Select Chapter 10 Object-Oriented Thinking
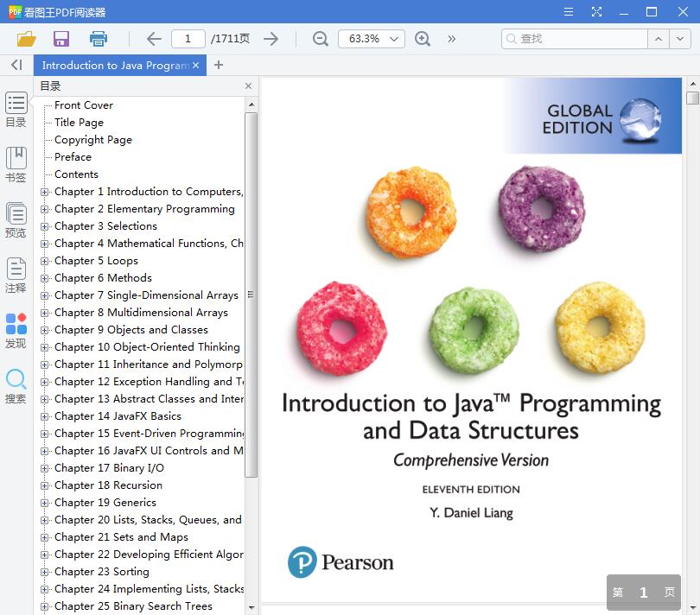 tap(147, 347)
